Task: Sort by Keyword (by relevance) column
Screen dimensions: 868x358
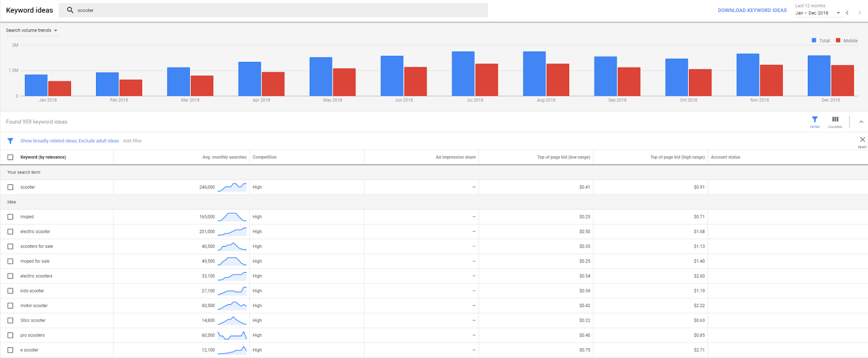Action: [x=43, y=157]
